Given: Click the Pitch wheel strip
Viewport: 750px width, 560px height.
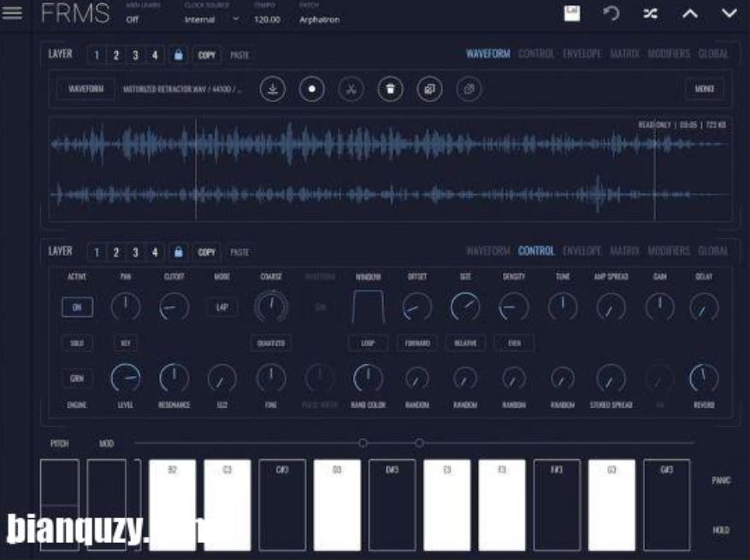Looking at the screenshot, I should tap(60, 504).
